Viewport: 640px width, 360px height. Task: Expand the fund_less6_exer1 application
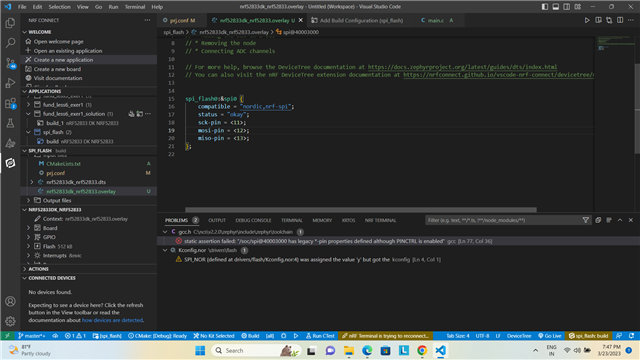[x=29, y=104]
